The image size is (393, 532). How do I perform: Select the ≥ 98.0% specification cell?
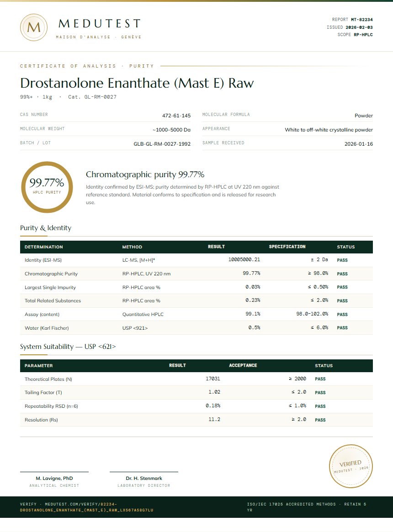[318, 273]
